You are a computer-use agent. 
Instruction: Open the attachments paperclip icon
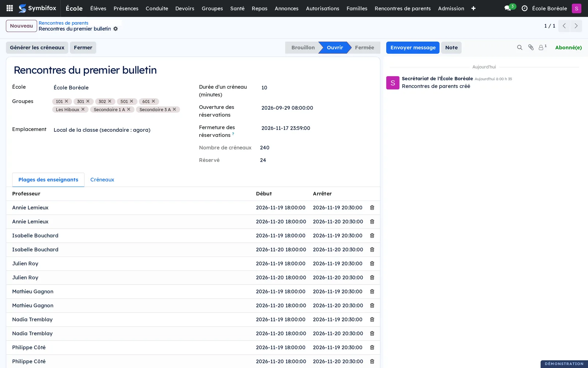(531, 47)
